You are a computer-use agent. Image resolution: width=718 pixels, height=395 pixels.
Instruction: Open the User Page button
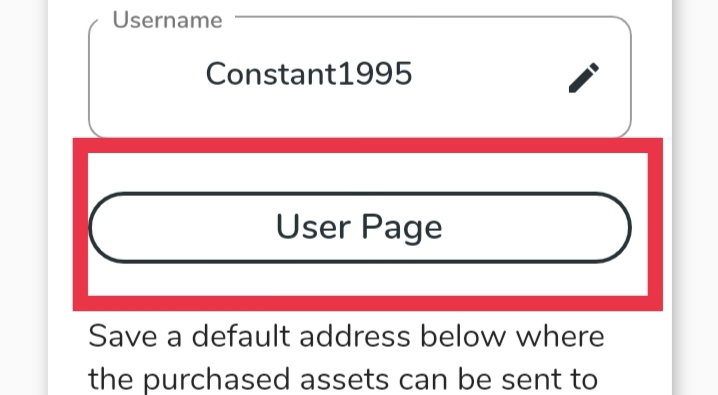(360, 227)
